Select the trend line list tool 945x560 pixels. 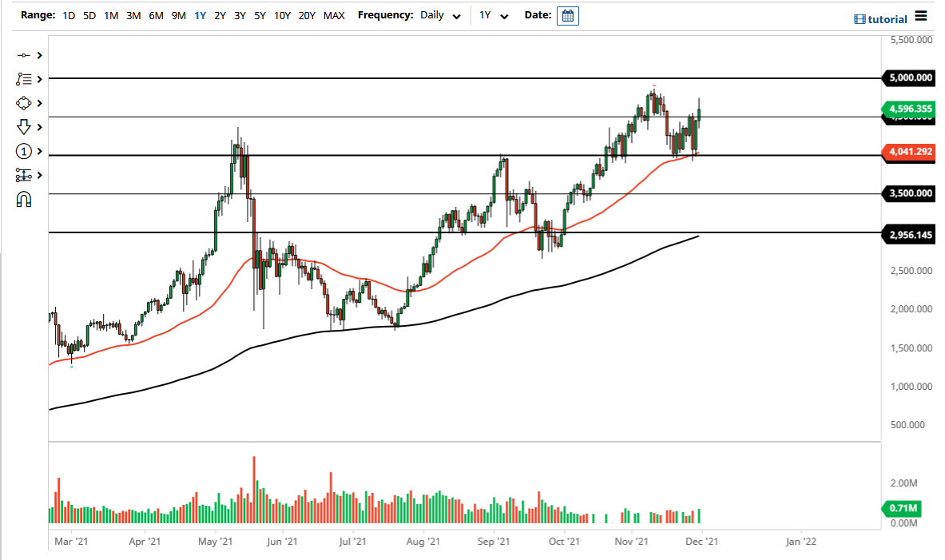tap(24, 79)
